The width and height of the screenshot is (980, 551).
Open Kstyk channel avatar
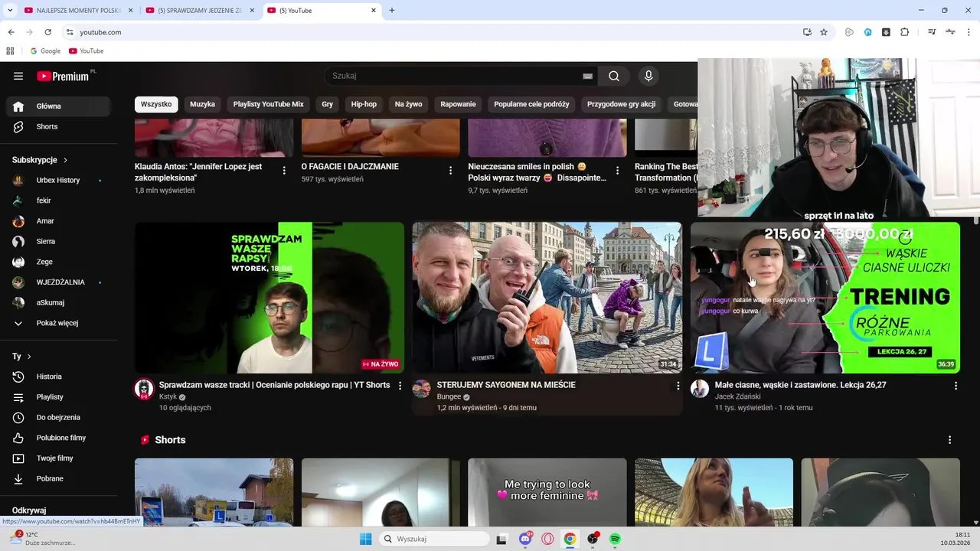tap(144, 389)
